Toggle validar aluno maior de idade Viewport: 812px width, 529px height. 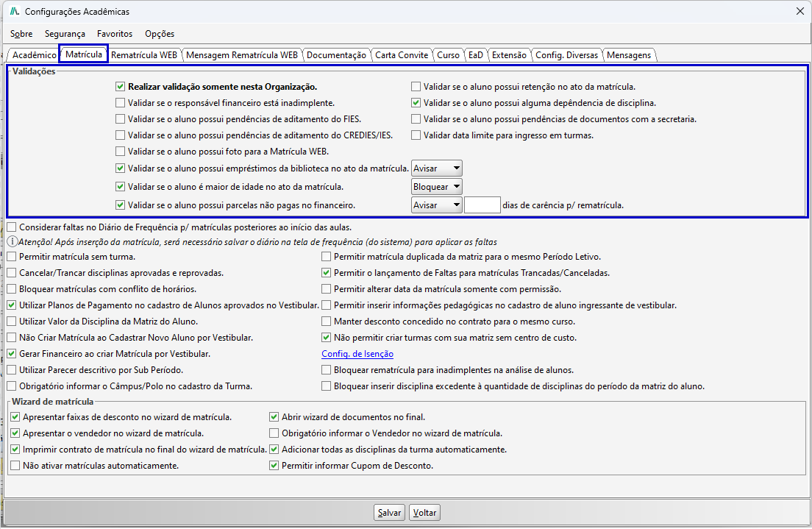120,187
